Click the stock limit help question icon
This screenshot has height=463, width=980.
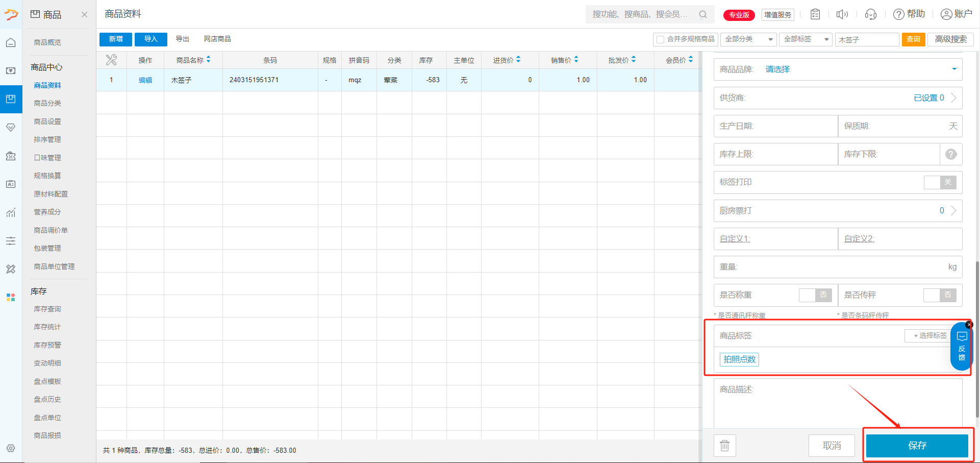click(951, 154)
